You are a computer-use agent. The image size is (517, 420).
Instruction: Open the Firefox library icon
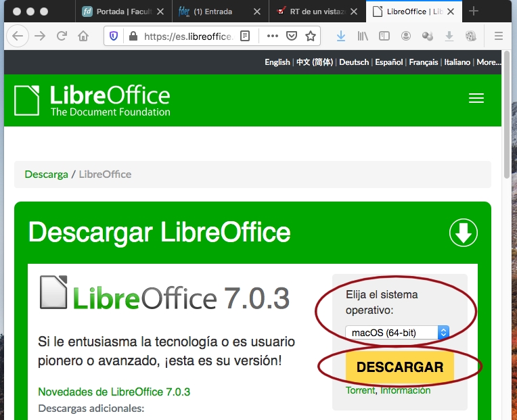pyautogui.click(x=363, y=37)
